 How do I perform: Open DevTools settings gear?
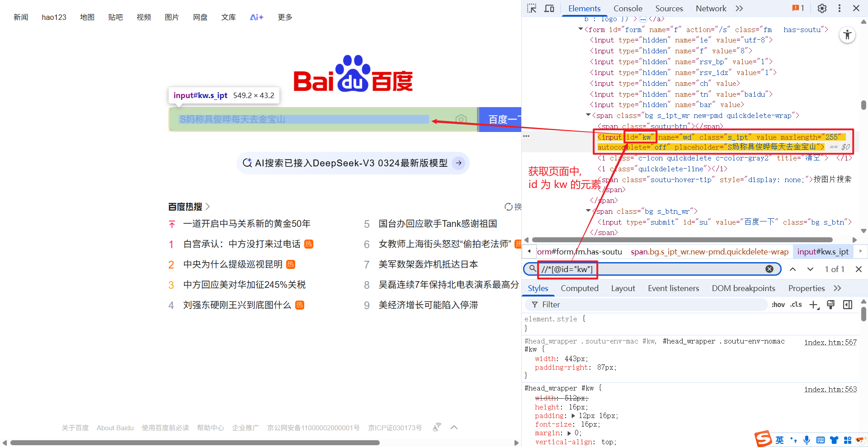822,8
